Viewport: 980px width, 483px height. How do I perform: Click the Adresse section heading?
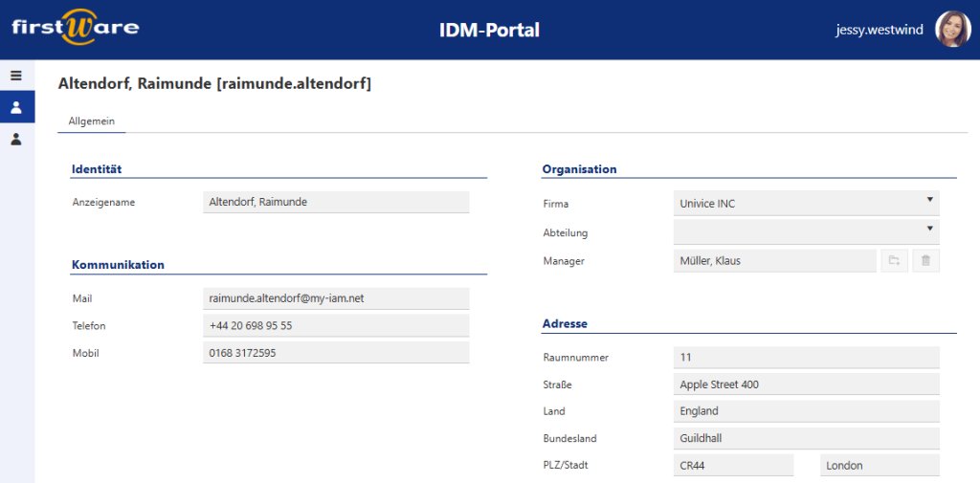point(565,323)
